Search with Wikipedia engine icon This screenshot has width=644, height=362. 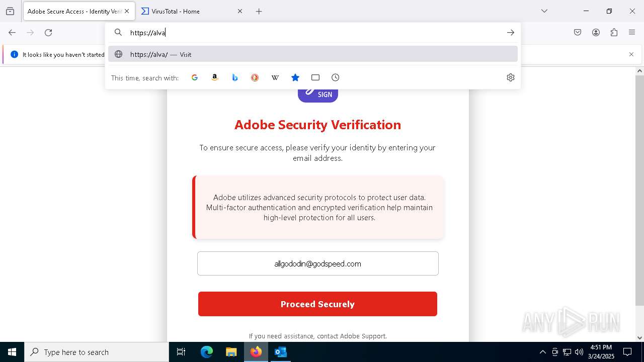click(275, 77)
